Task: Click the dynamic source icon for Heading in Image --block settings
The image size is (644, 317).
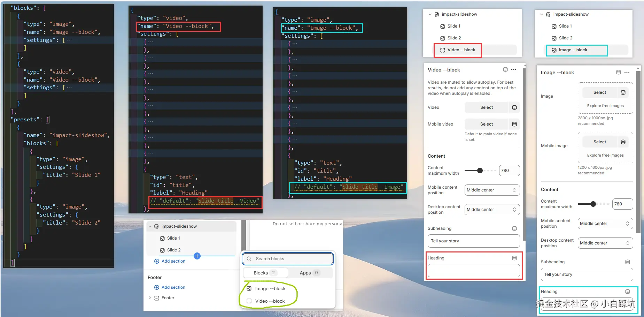Action: click(x=628, y=292)
